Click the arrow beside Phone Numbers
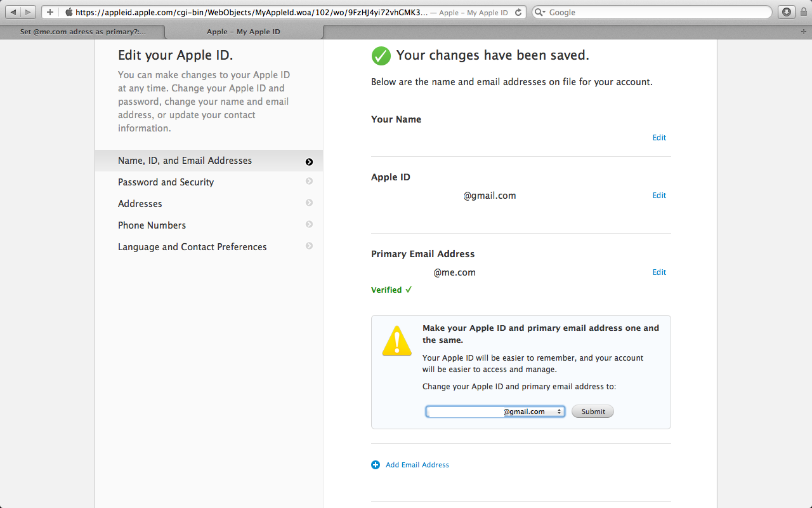 [x=309, y=224]
